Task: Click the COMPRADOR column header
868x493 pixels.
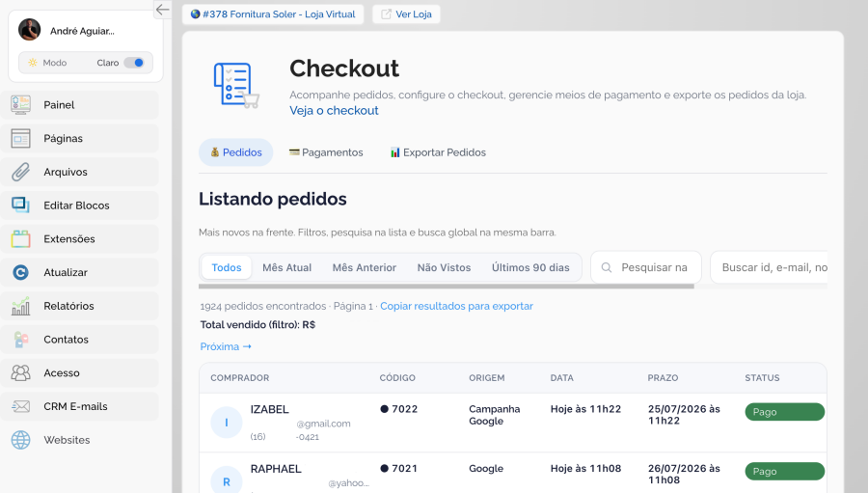Action: (x=240, y=378)
